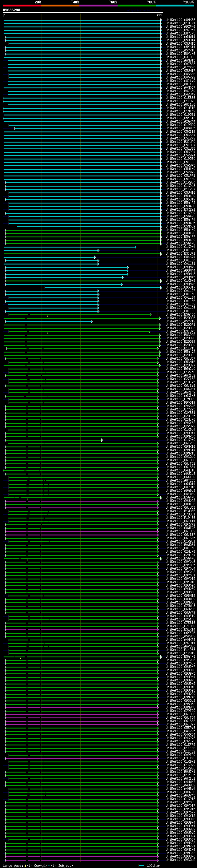Image resolution: width=197 pixels, height=868 pixels.
Task: Click the cyan ~100% identity legend segment
Action: click(x=175, y=6)
